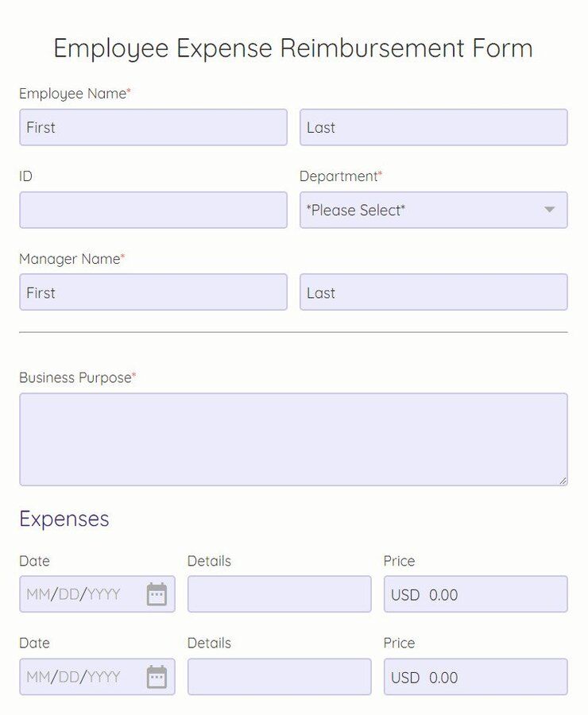This screenshot has width=588, height=715.
Task: Click the Employee First name field
Action: [x=153, y=127]
